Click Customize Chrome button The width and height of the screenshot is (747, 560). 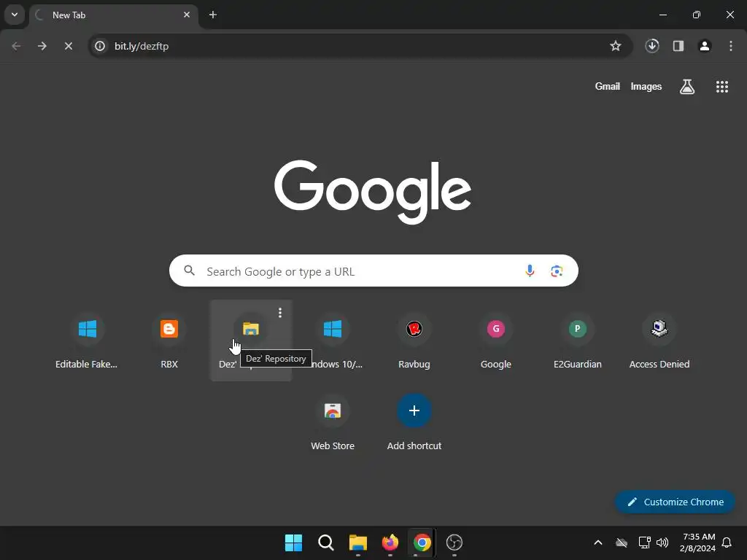675,502
